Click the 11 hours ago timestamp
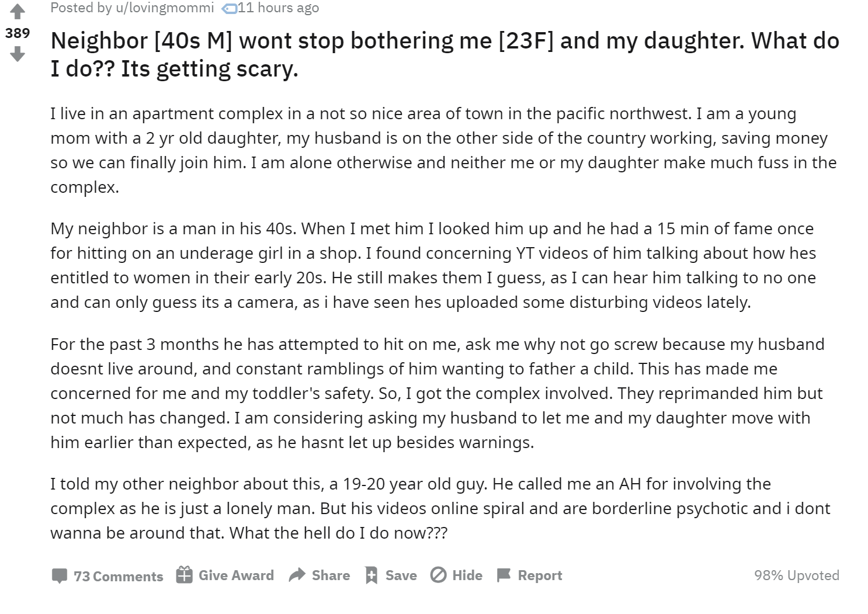This screenshot has height=614, width=868. coord(278,8)
